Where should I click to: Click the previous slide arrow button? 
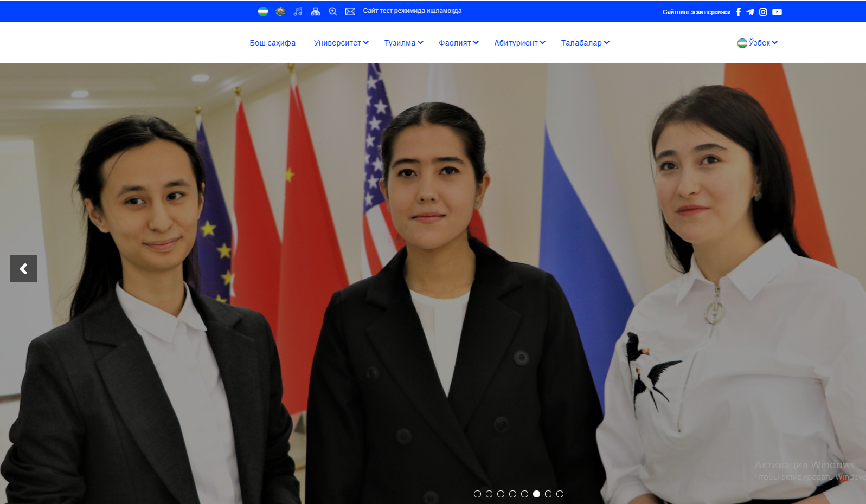click(x=23, y=269)
